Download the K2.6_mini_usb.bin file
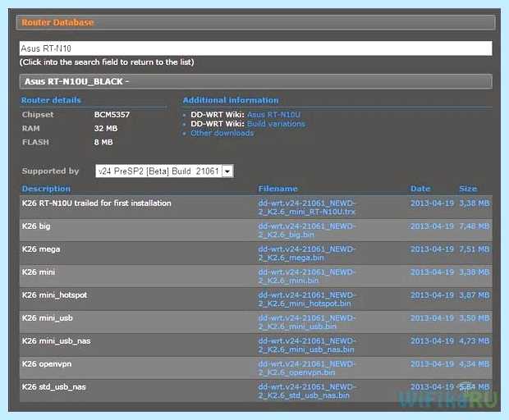Screen dimensions: 509x420 307,322
